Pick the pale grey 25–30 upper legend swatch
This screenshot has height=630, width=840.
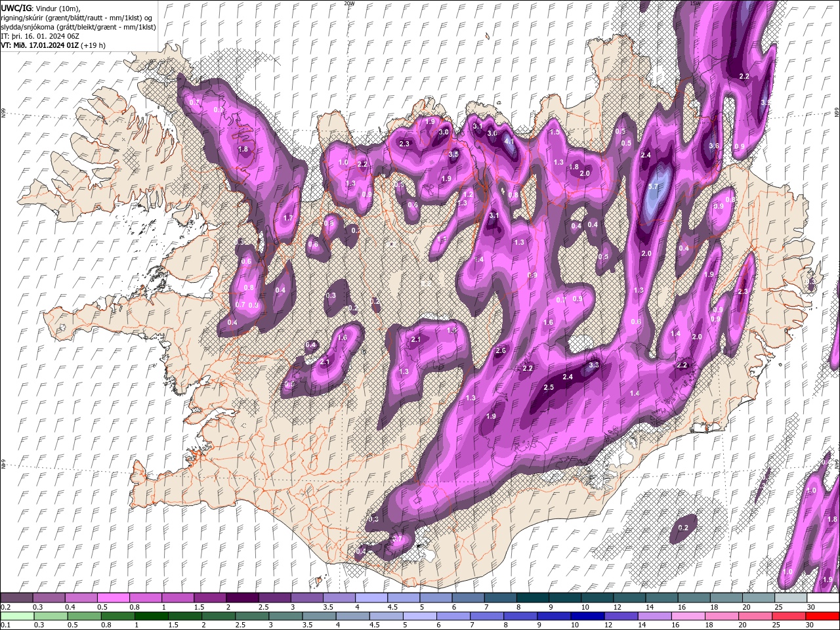(789, 598)
